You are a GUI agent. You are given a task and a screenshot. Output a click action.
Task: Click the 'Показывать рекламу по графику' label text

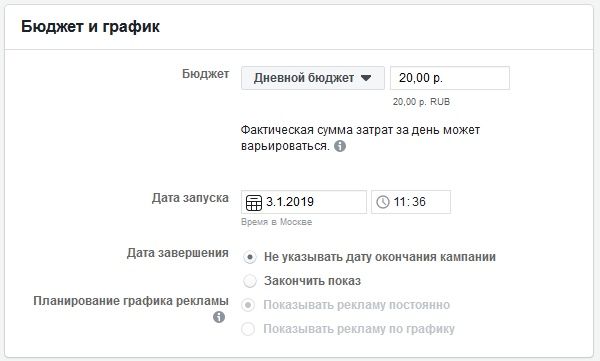(359, 329)
